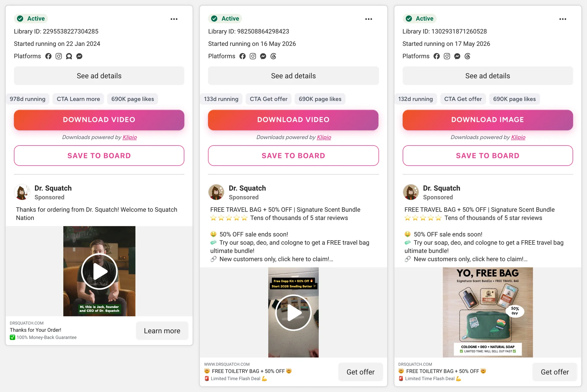Open three-dot menu on ad 1302931871260528
587x392 pixels.
[563, 19]
